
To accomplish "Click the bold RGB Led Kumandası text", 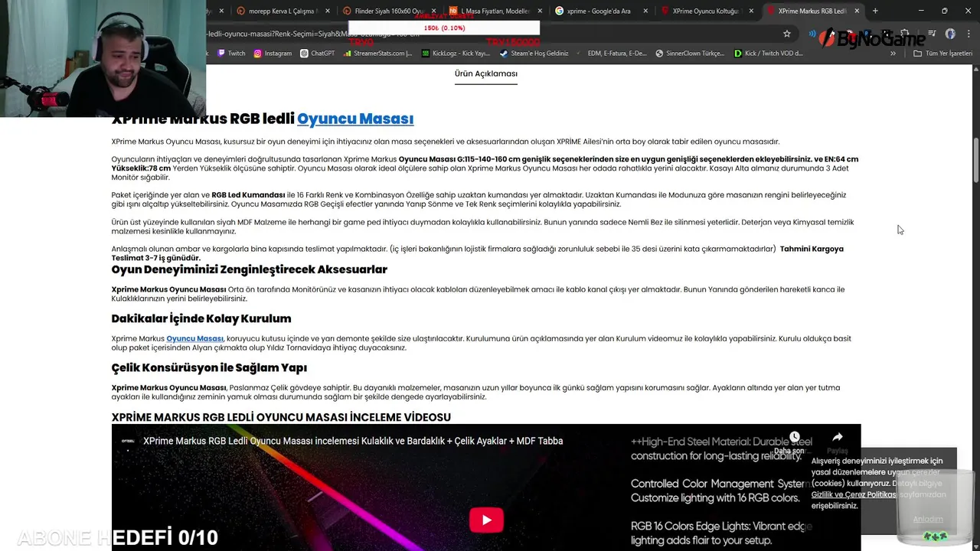I will click(x=248, y=195).
